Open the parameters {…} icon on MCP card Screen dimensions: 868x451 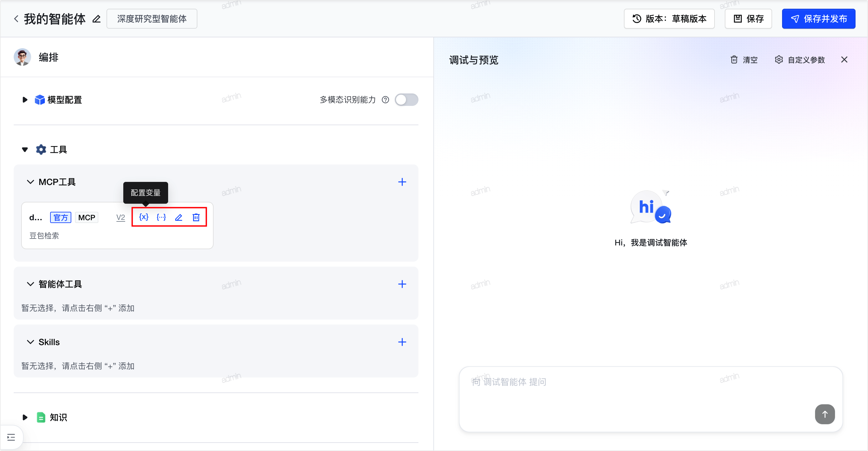[x=161, y=217]
